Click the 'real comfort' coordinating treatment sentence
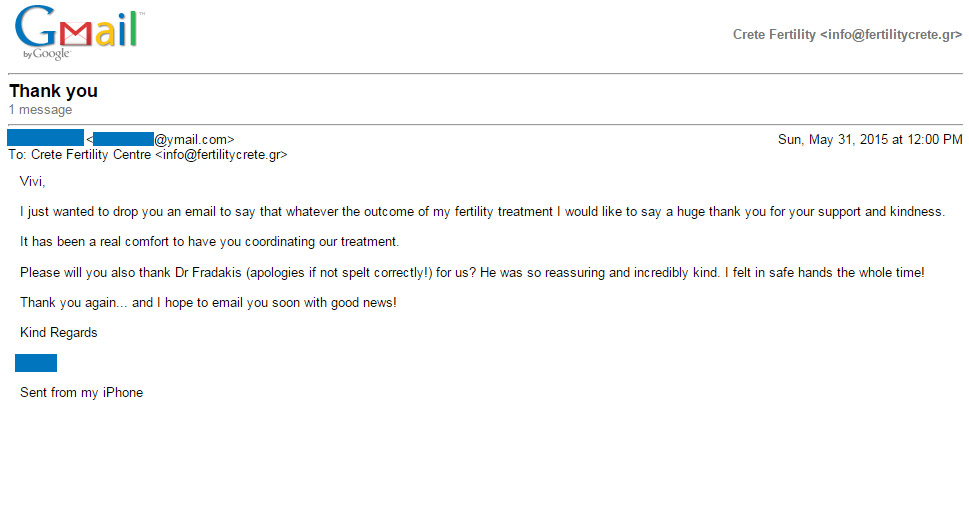This screenshot has height=515, width=969. (x=209, y=242)
